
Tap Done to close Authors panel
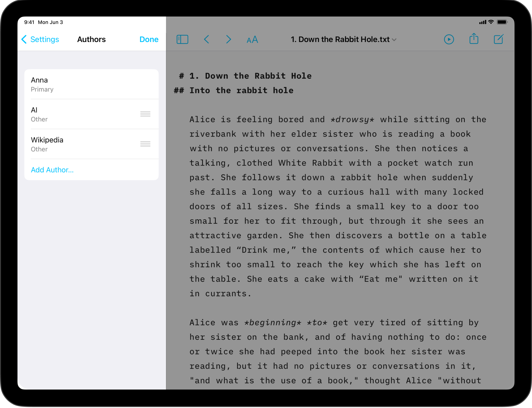point(149,39)
